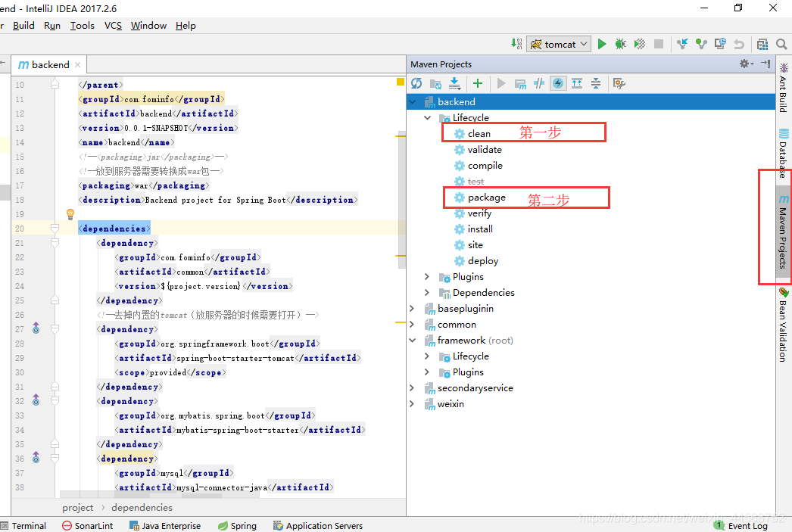This screenshot has height=532, width=792.
Task: Expand the basepluginin project node
Action: [413, 309]
